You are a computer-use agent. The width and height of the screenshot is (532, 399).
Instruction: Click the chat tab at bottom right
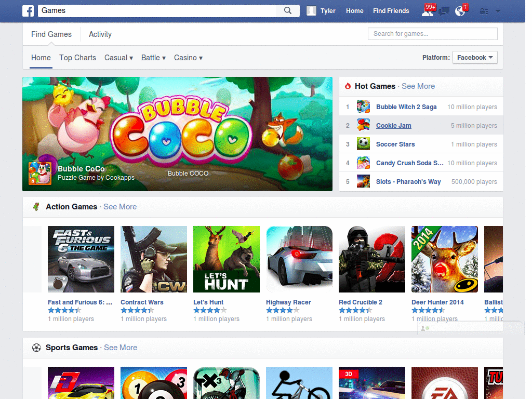(x=471, y=328)
